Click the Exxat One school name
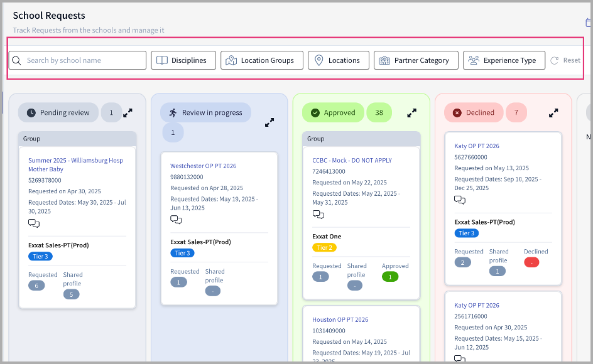This screenshot has width=593, height=364. click(327, 237)
